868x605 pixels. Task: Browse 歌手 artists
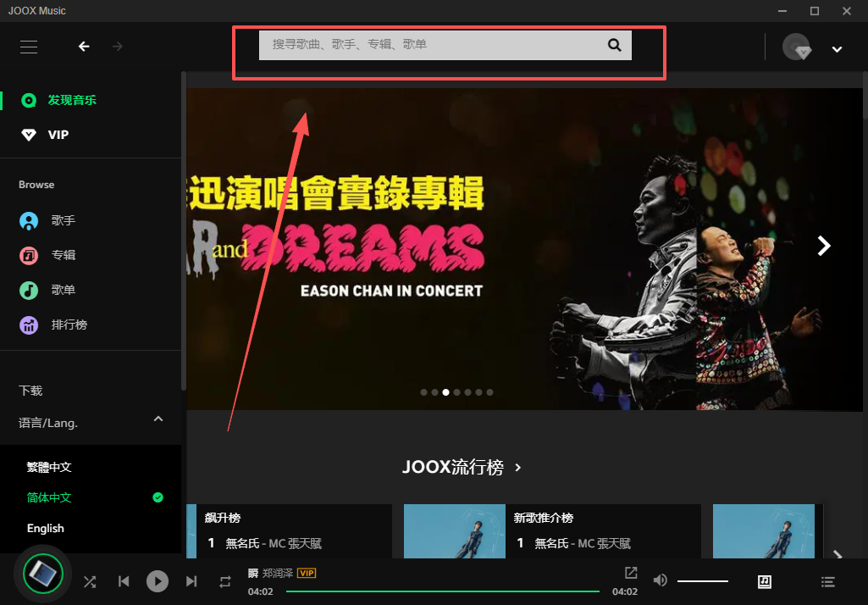pos(64,220)
